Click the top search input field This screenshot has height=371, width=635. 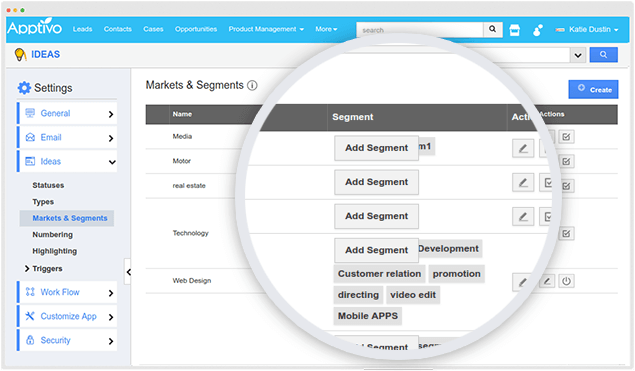[420, 30]
